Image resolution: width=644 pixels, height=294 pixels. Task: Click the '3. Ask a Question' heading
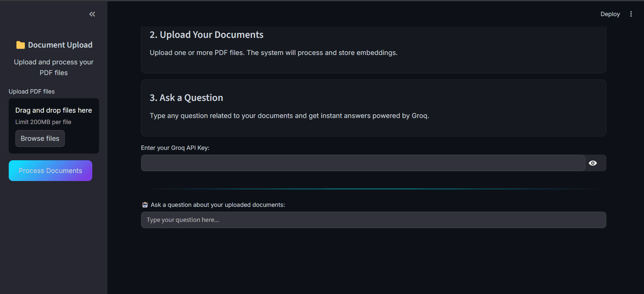coord(186,98)
